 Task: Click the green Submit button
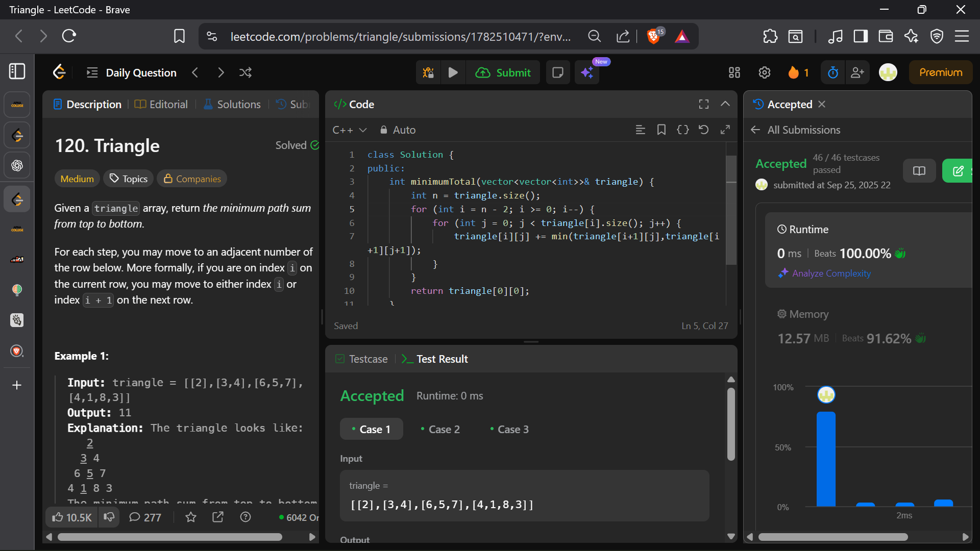point(503,72)
